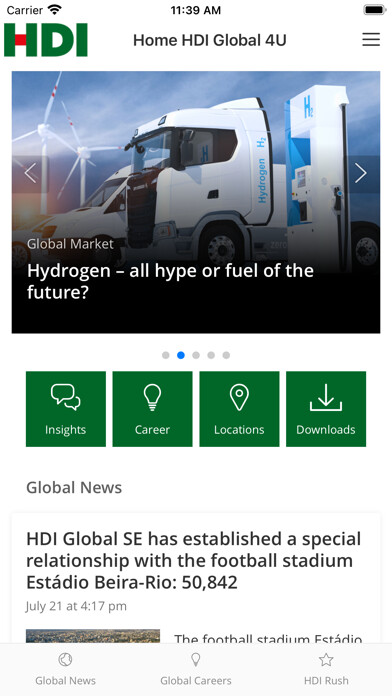The height and width of the screenshot is (696, 392).
Task: Open the Downloads tile
Action: pyautogui.click(x=326, y=409)
